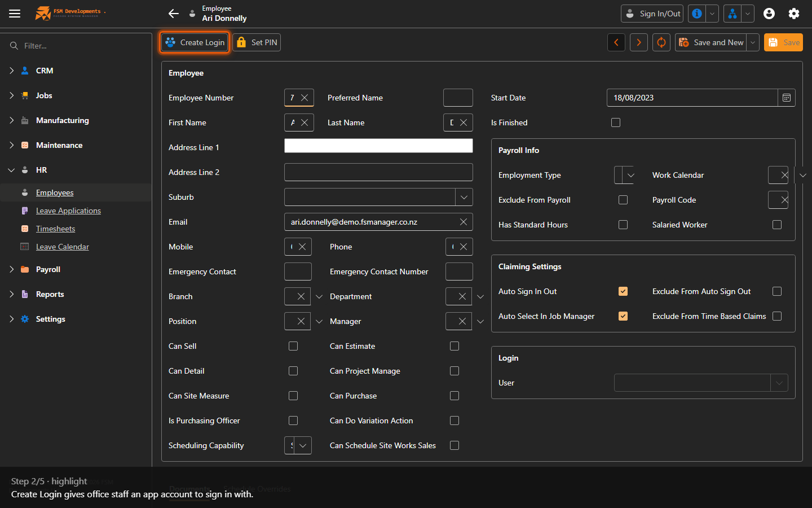Clear the Email address field
Image resolution: width=812 pixels, height=508 pixels.
(464, 222)
